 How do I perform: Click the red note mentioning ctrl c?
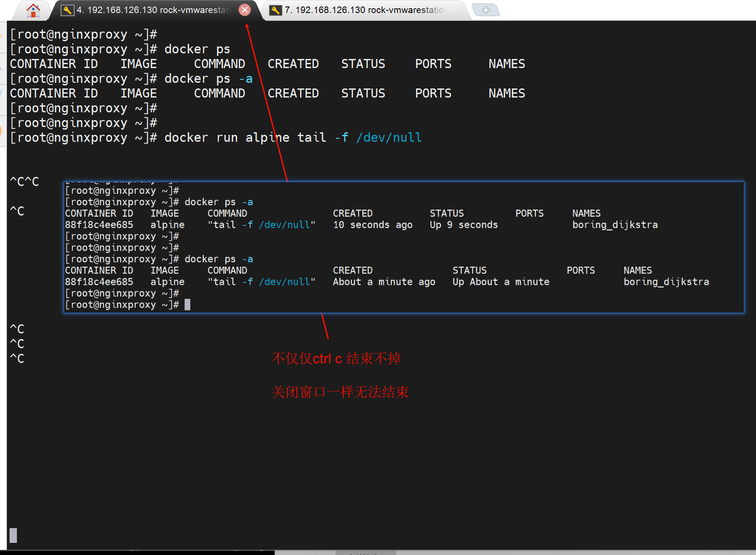[x=336, y=359]
